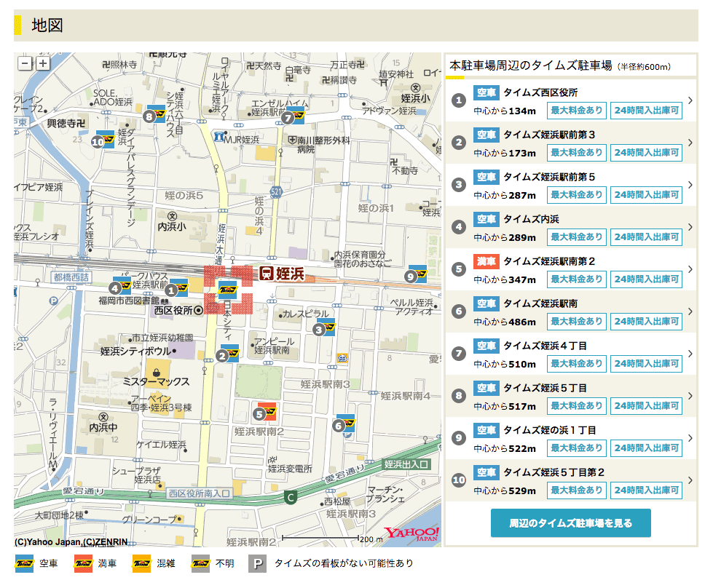The height and width of the screenshot is (588, 713).
Task: Click map marker 6 near 姪浜駅南2
Action: pyautogui.click(x=343, y=424)
